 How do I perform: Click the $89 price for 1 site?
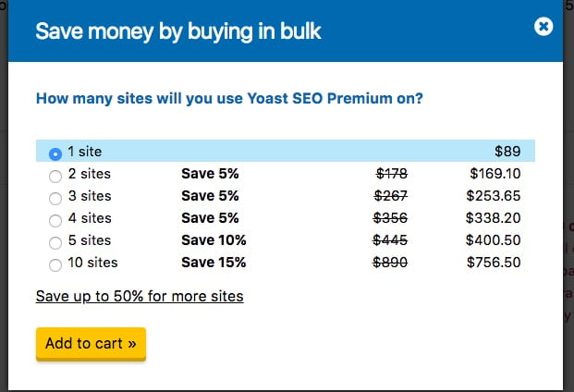507,152
